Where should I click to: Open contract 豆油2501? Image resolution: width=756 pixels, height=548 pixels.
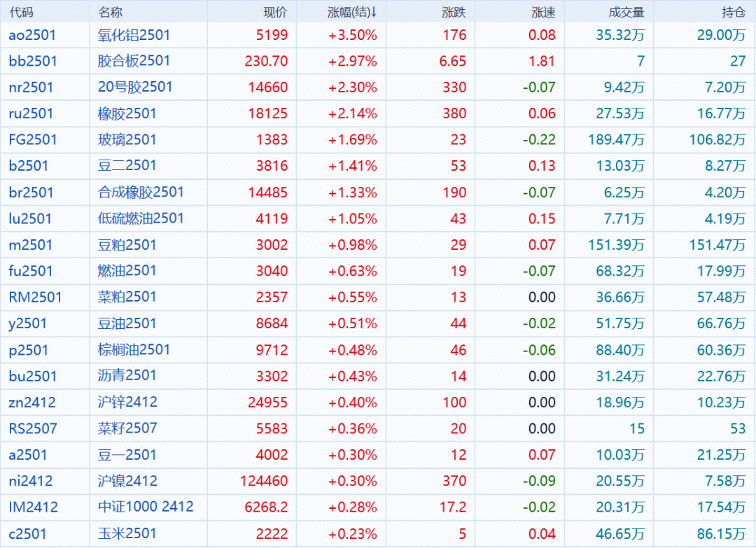click(127, 323)
